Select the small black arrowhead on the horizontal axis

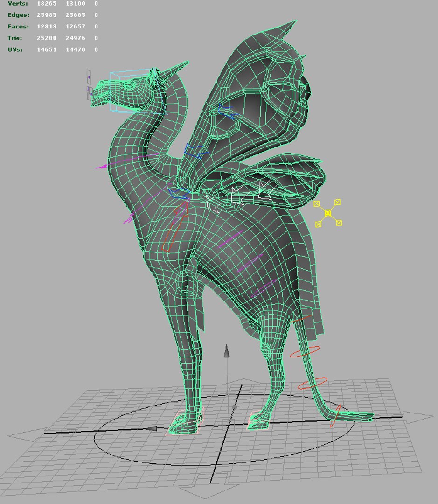150,428
